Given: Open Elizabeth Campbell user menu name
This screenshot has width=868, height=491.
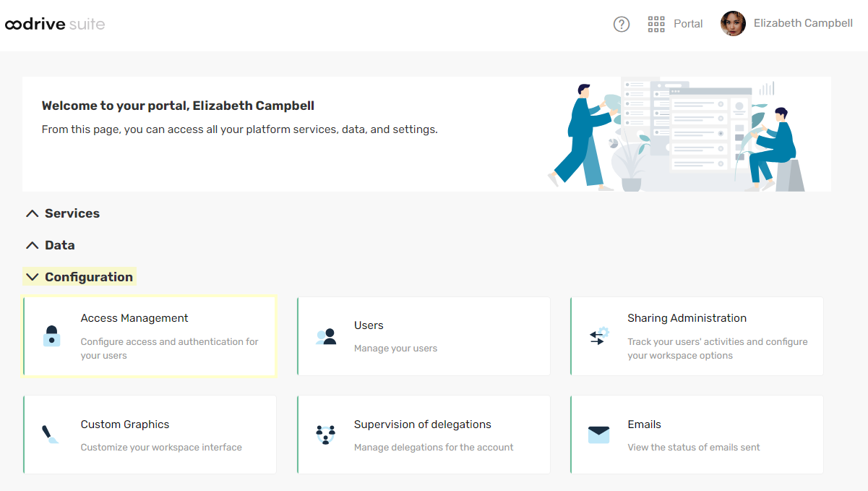Looking at the screenshot, I should point(803,23).
